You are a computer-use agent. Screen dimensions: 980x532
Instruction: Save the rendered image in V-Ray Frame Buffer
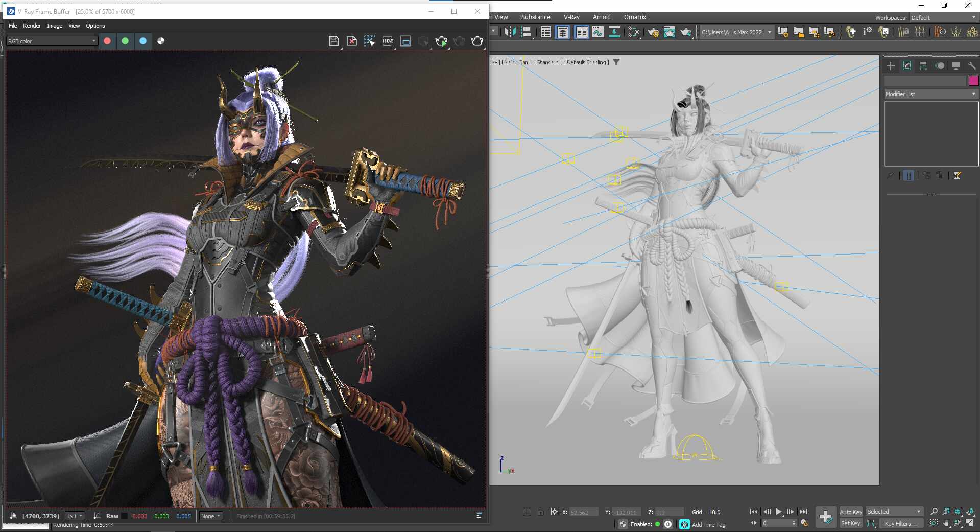pyautogui.click(x=333, y=41)
